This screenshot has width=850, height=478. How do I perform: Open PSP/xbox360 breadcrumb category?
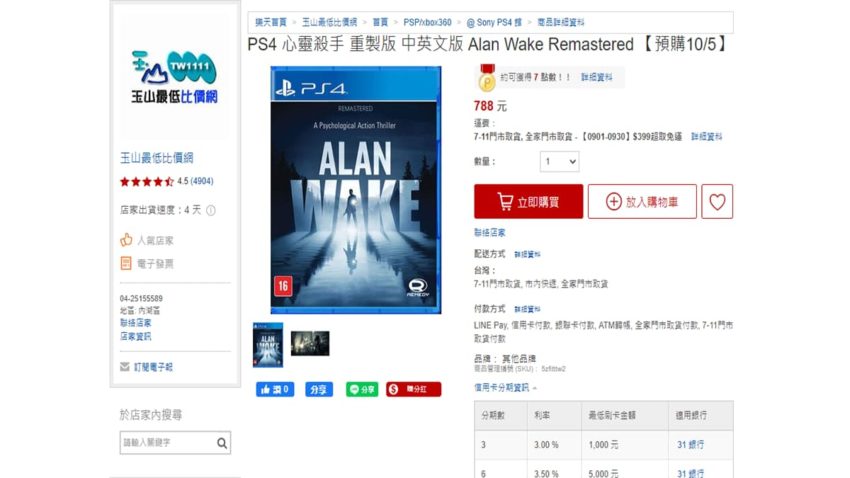427,22
